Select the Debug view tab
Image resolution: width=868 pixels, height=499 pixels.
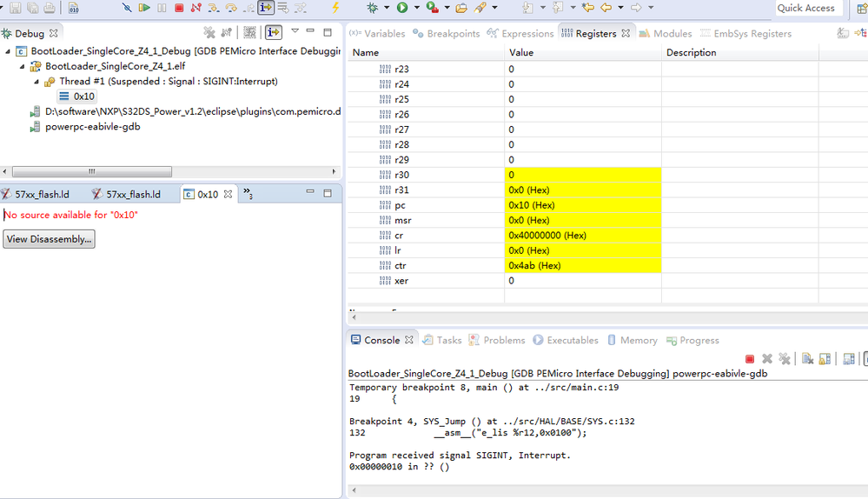tap(30, 33)
